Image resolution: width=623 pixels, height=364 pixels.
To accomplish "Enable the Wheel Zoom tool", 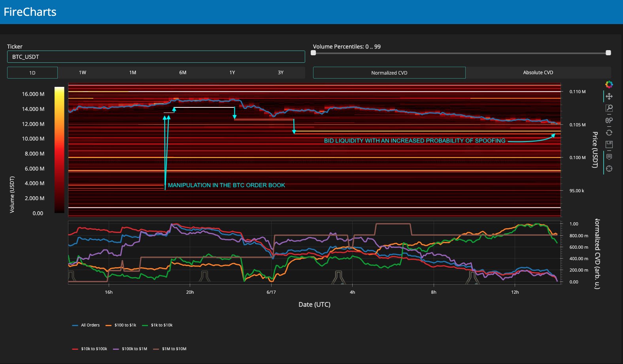I will click(x=609, y=120).
